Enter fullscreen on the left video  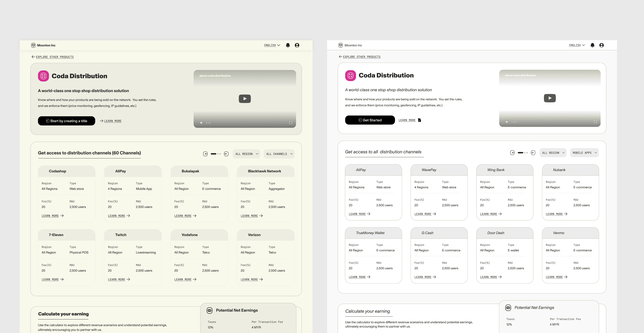click(291, 123)
